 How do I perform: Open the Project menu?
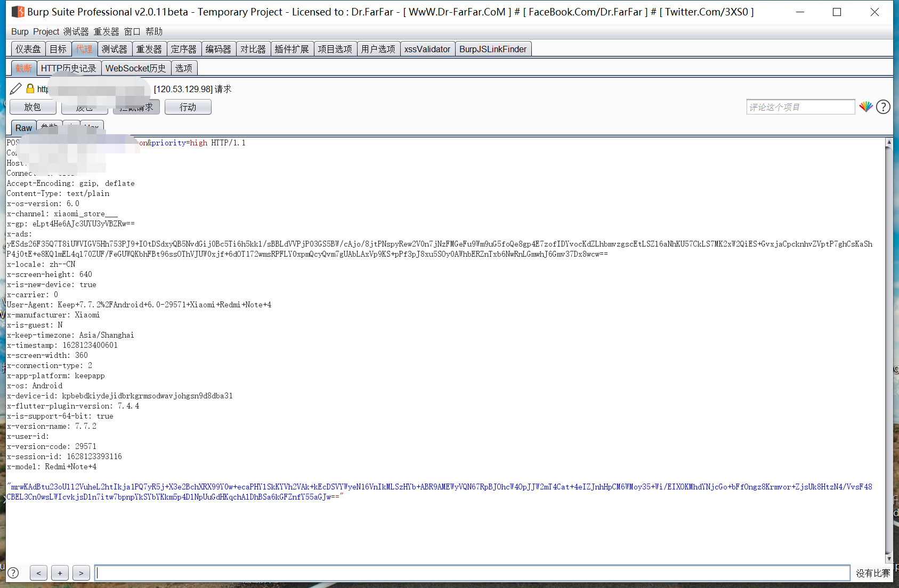(46, 31)
